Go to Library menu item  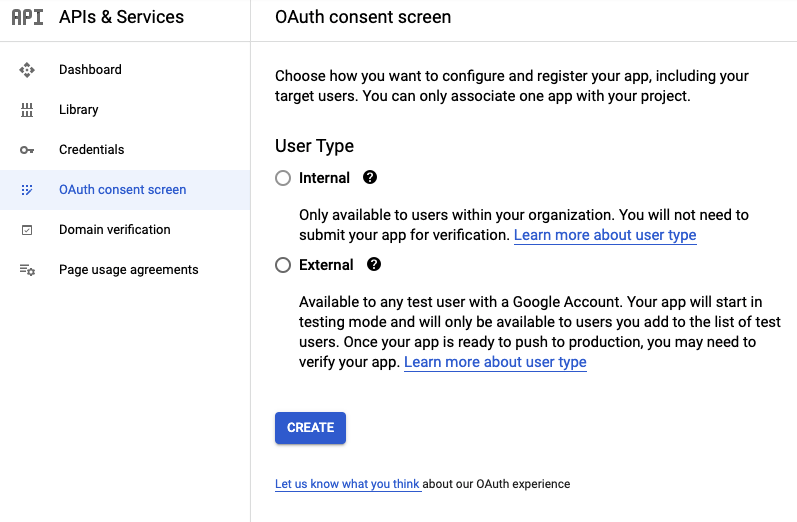(125, 110)
